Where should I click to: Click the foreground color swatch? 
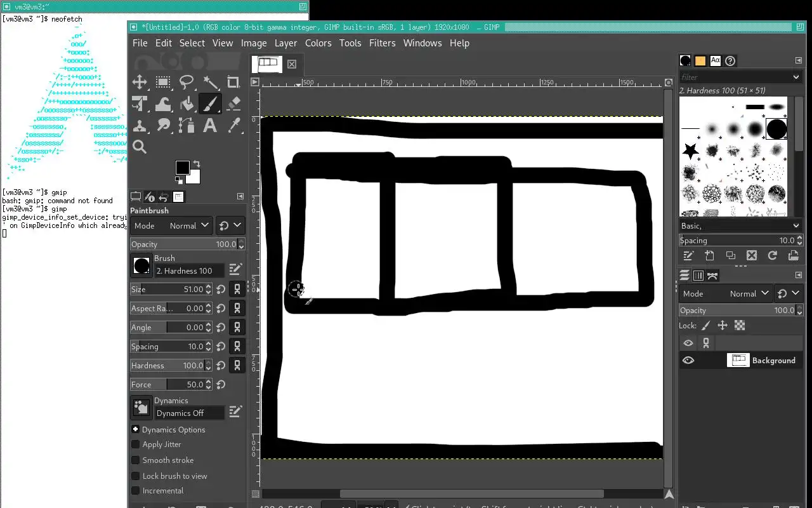click(182, 167)
